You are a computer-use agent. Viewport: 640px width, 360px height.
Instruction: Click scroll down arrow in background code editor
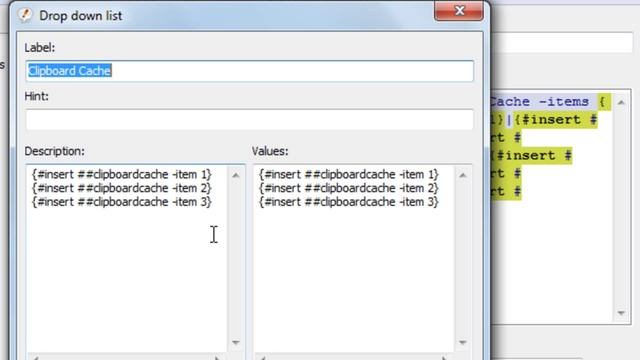621,313
